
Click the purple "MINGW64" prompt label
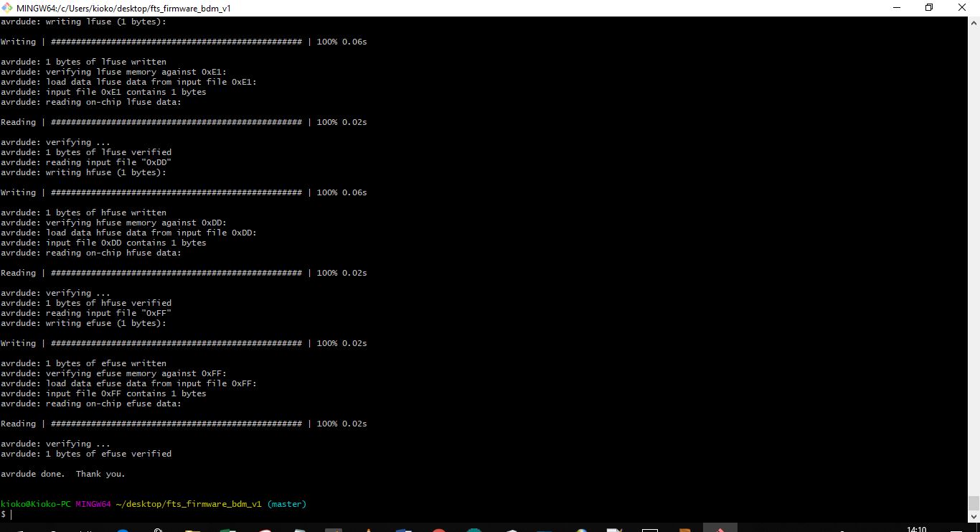click(x=93, y=504)
